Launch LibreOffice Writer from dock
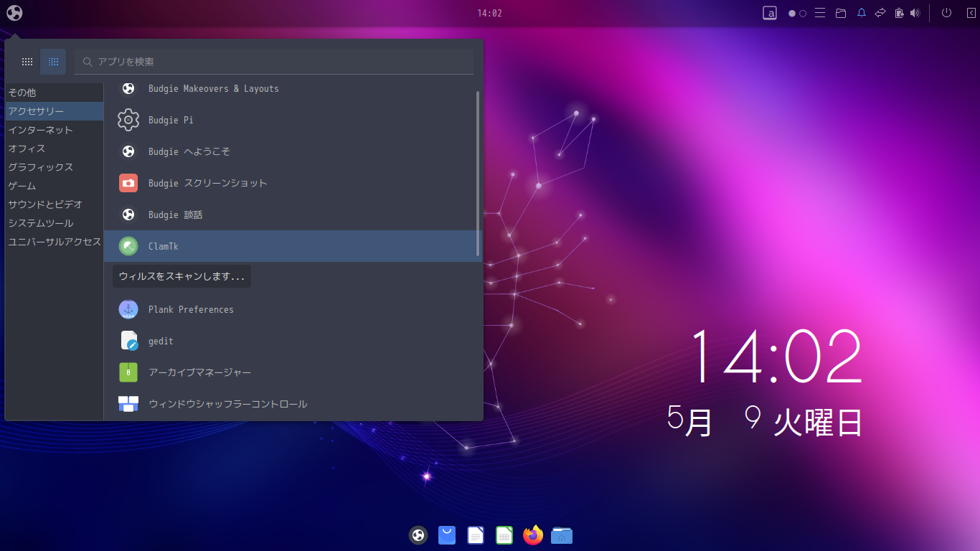 (x=476, y=535)
